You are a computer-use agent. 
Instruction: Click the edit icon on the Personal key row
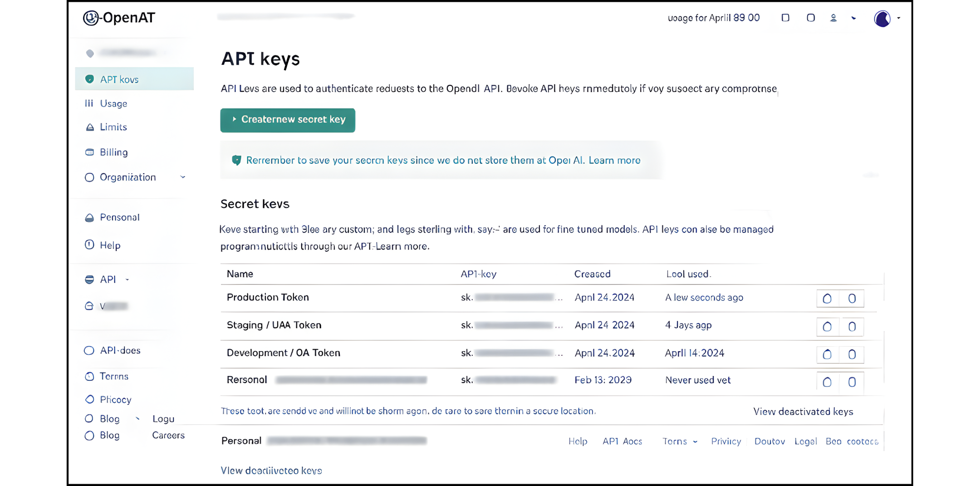click(827, 382)
